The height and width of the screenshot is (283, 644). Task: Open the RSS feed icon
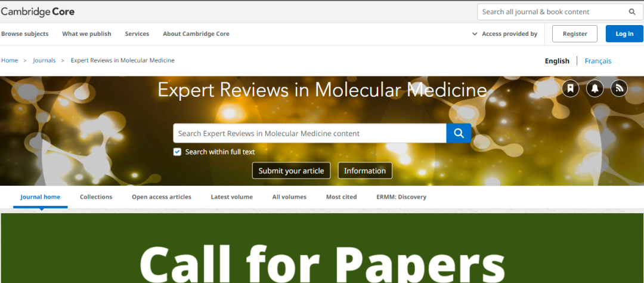619,88
